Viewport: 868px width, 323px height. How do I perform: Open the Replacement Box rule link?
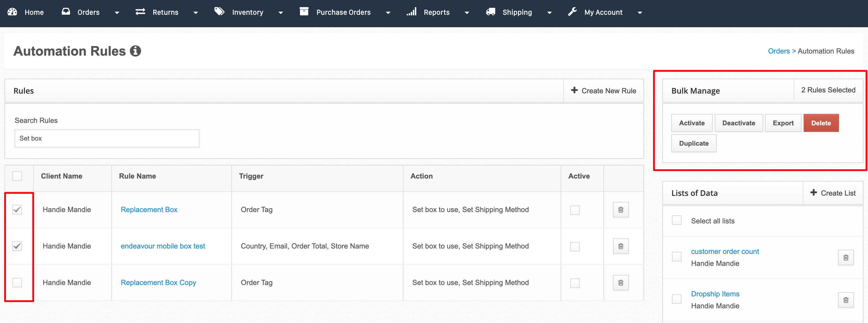pos(149,209)
